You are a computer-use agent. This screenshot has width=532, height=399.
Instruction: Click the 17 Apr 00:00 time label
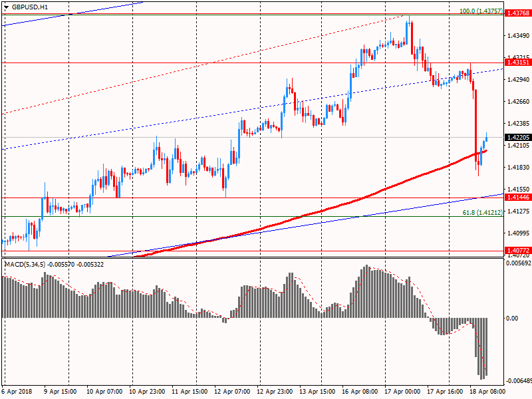pos(402,392)
